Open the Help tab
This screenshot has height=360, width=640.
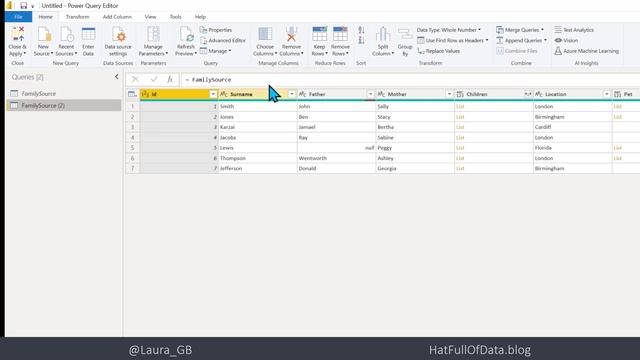(200, 17)
